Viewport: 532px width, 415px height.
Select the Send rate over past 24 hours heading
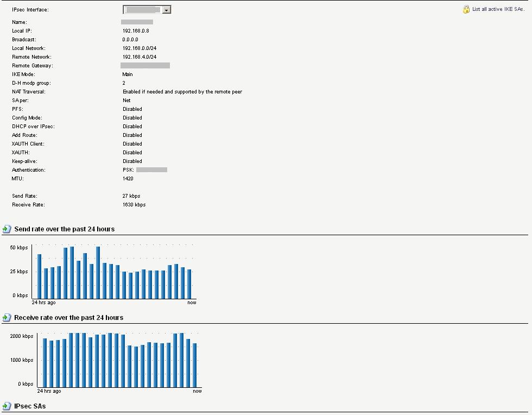pos(64,229)
